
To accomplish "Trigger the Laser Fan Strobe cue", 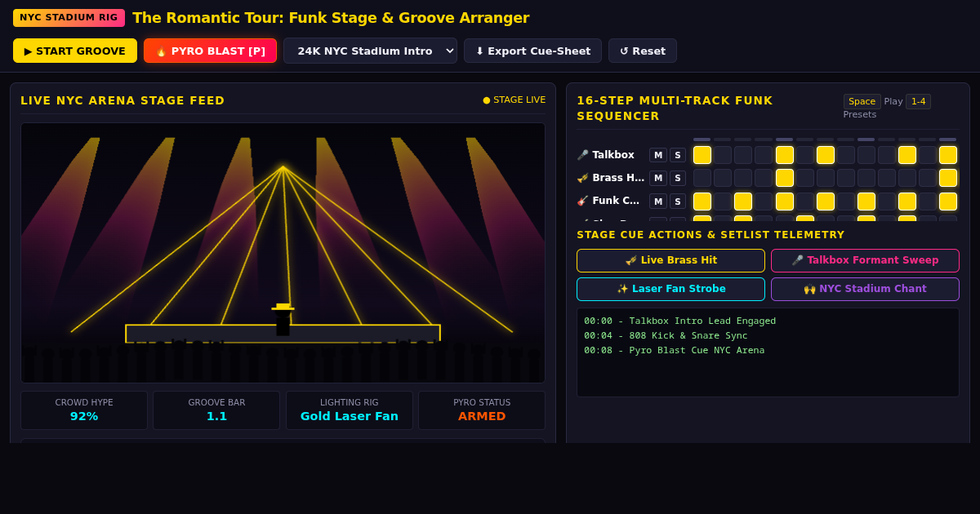I will tap(670, 289).
